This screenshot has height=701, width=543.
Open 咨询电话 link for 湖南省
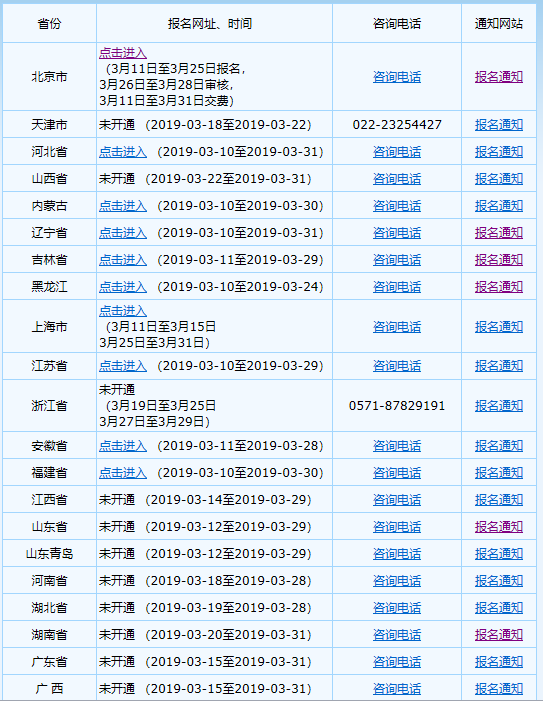[x=397, y=634]
